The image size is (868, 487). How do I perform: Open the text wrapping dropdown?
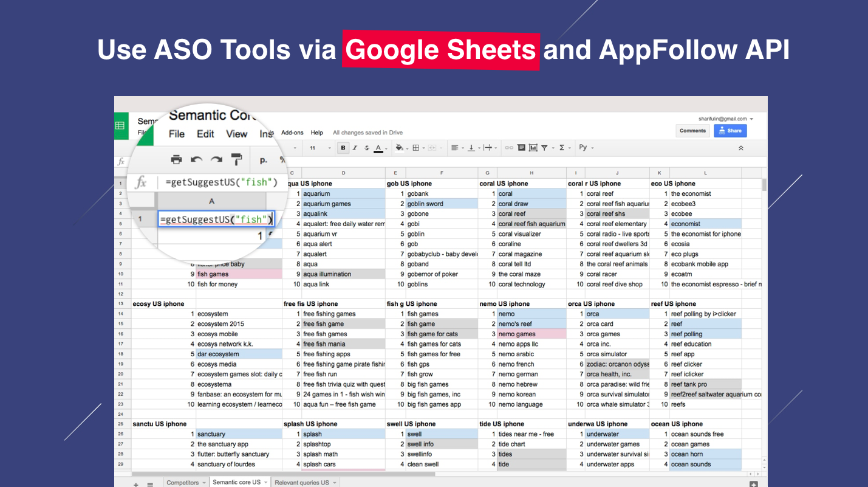[490, 147]
